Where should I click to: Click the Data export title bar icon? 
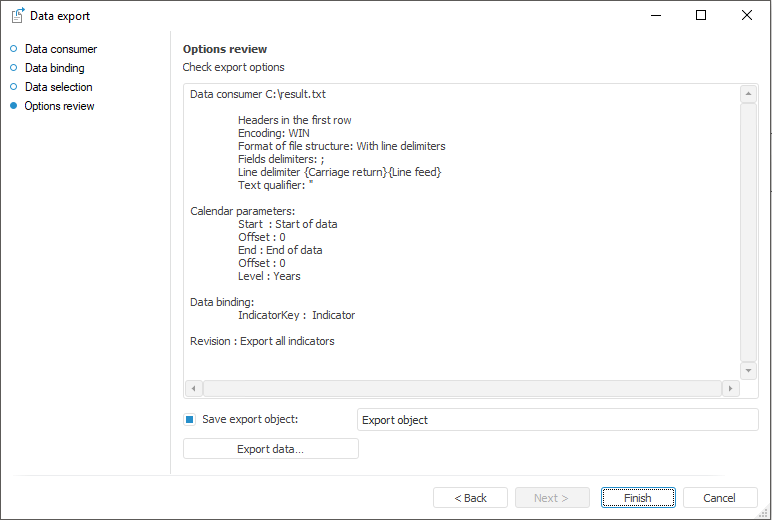(x=18, y=15)
